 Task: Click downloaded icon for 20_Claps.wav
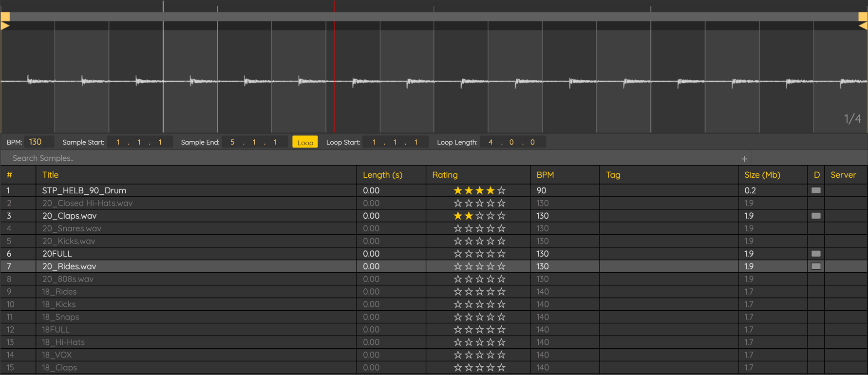click(816, 216)
